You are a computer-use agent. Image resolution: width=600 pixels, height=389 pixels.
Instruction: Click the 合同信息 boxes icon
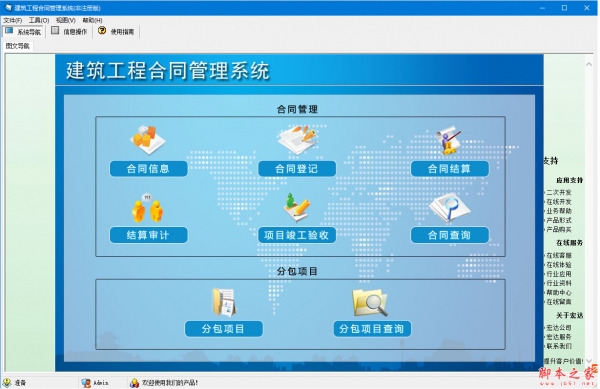(x=148, y=139)
